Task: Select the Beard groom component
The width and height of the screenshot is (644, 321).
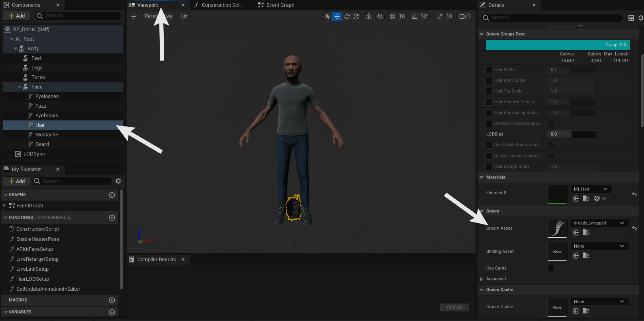Action: tap(42, 144)
